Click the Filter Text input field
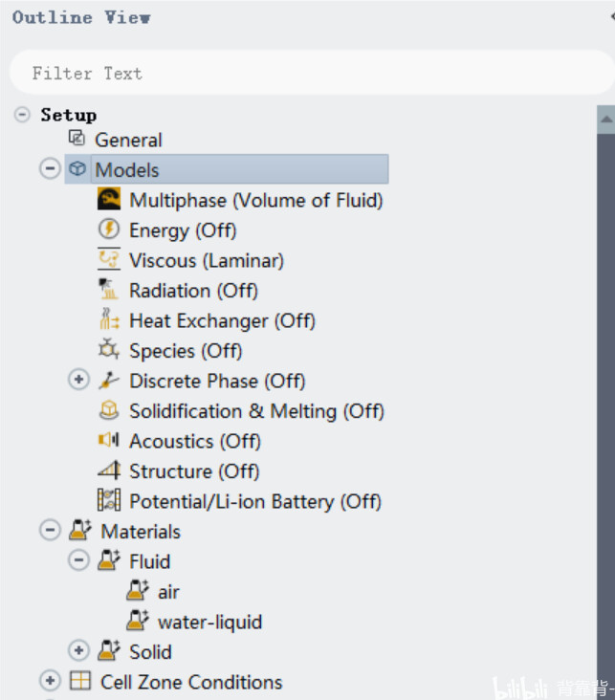This screenshot has width=615, height=700. (x=306, y=74)
